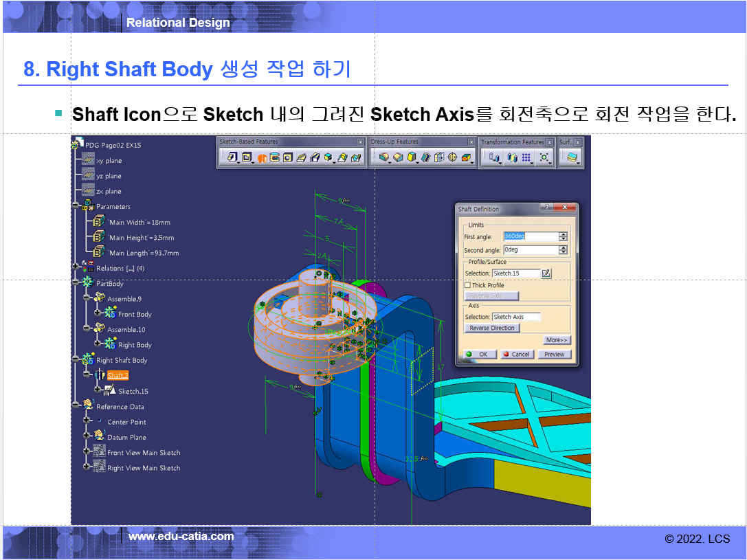Click the Axis Selection input field
The image size is (747, 560).
tap(516, 317)
